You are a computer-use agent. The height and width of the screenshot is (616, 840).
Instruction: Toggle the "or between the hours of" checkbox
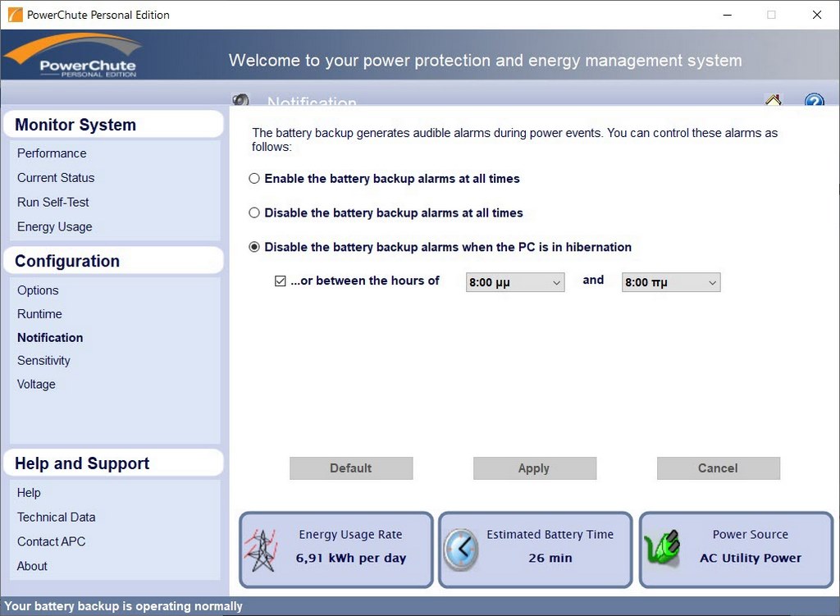click(281, 281)
